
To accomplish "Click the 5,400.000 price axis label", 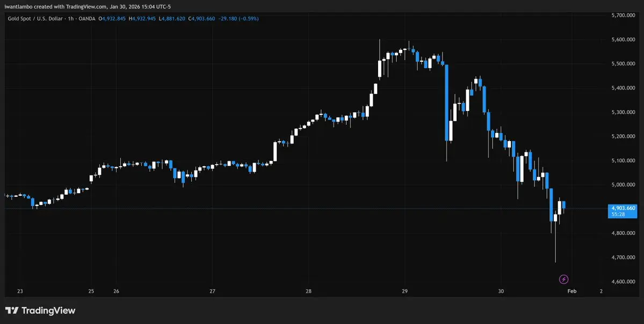I will (x=624, y=88).
